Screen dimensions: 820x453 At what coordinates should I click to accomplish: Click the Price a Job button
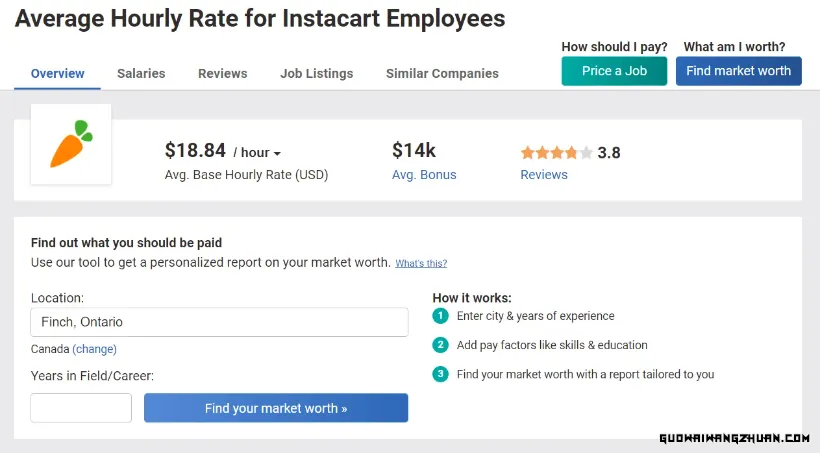614,71
